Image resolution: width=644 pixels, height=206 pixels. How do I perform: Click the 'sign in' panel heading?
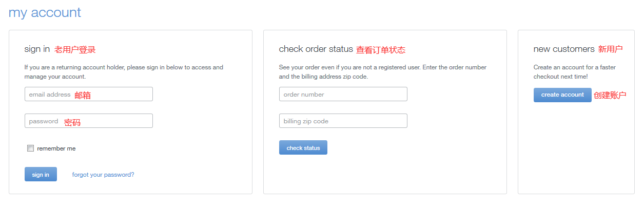(x=37, y=49)
